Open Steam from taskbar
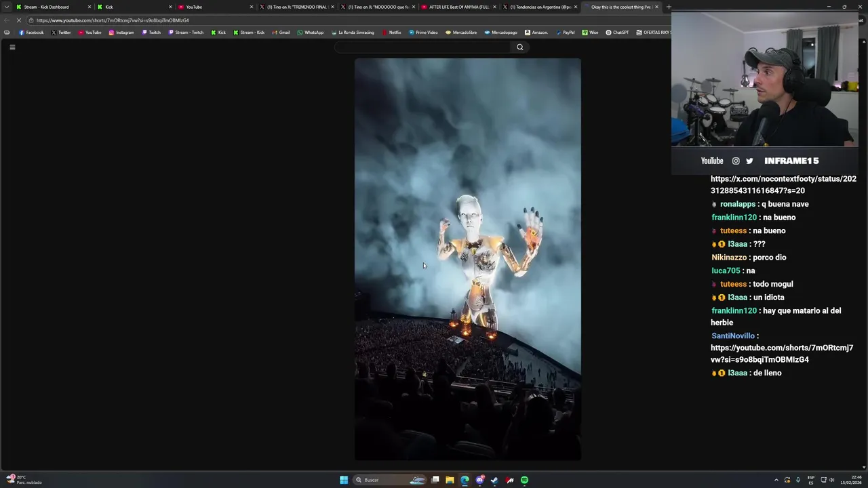The image size is (868, 488). click(494, 480)
